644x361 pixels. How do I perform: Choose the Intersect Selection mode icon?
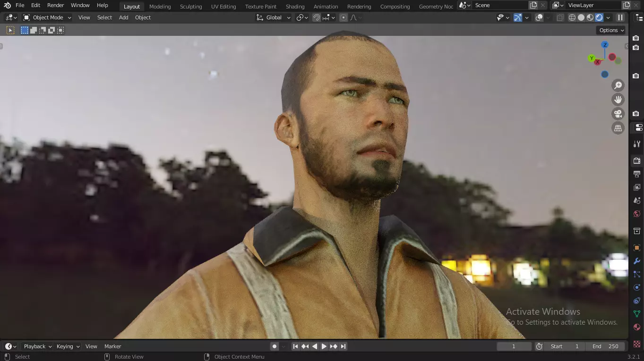(x=60, y=30)
